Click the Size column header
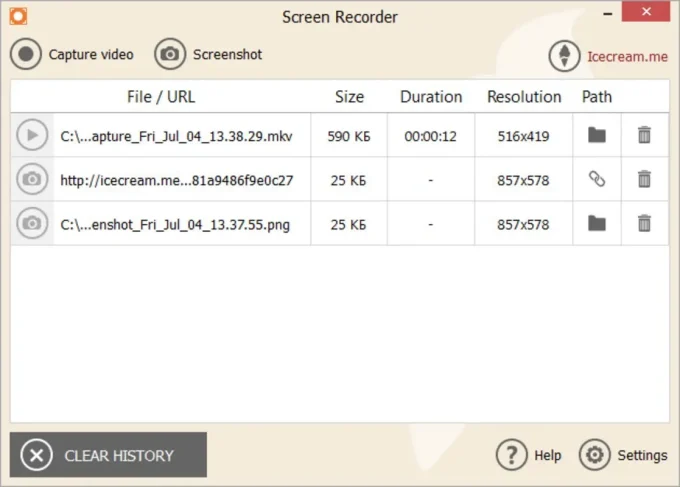Viewport: 680px width, 487px height. tap(349, 97)
